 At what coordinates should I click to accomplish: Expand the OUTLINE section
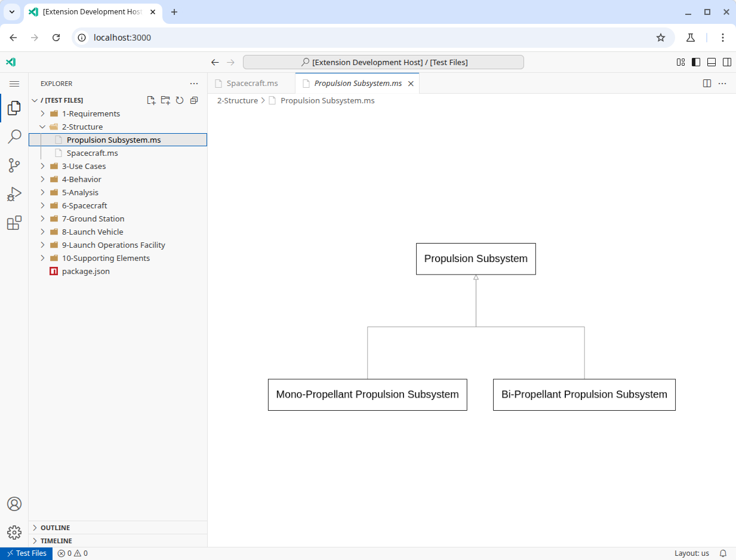(x=55, y=528)
